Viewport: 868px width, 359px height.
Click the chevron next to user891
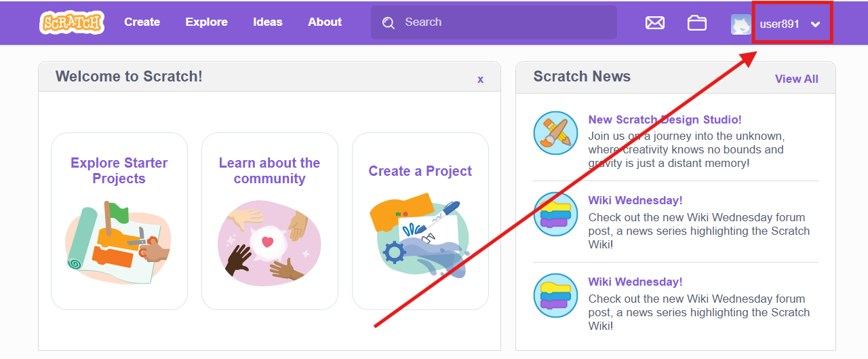[x=816, y=24]
